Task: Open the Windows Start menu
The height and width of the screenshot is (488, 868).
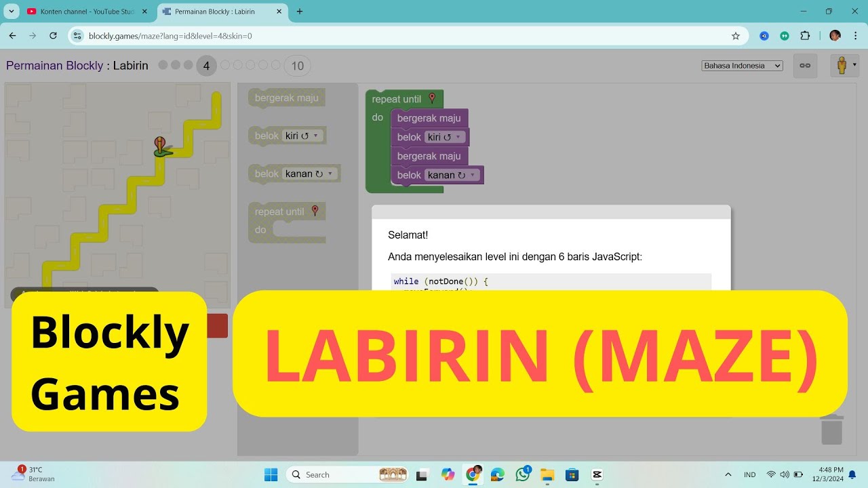Action: pyautogui.click(x=271, y=474)
